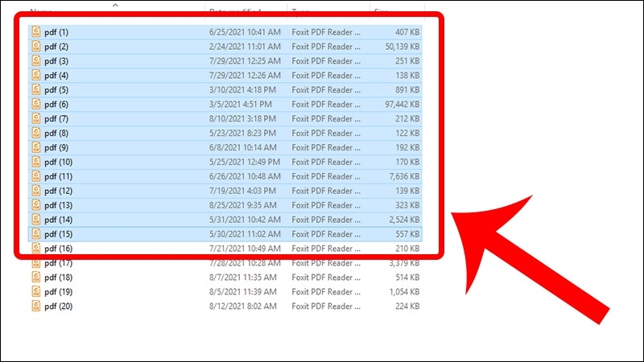Select file name pdf (10)

pyautogui.click(x=58, y=162)
